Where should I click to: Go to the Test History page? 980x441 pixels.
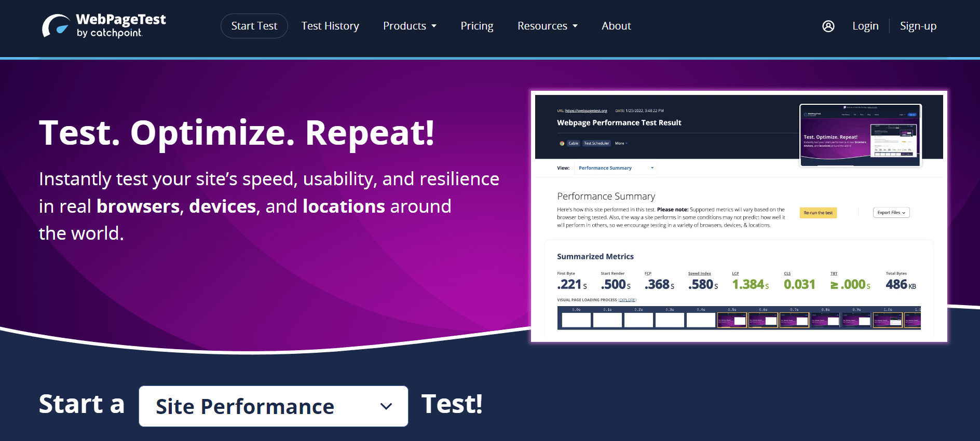(x=330, y=26)
